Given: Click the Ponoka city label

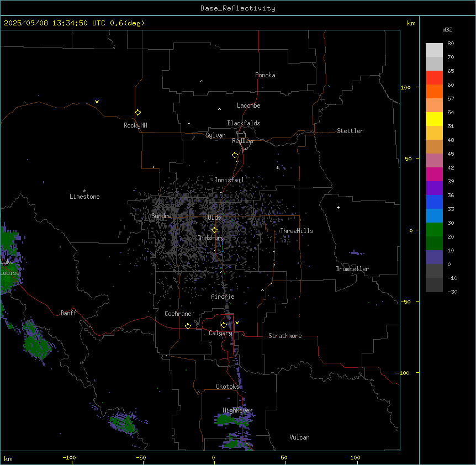Looking at the screenshot, I should (265, 75).
